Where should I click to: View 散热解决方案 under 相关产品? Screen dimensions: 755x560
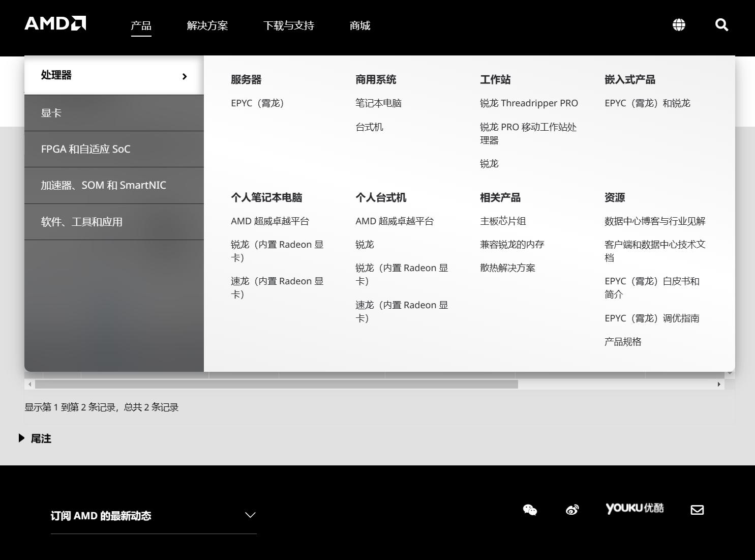pyautogui.click(x=507, y=268)
